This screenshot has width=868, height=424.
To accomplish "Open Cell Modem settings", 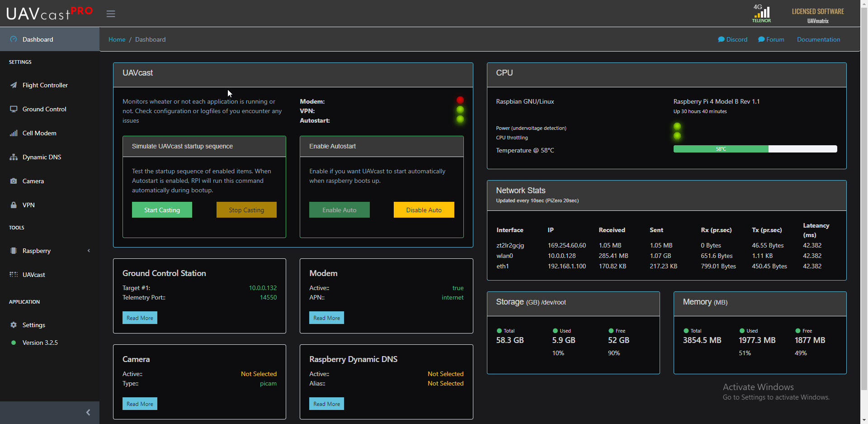I will pyautogui.click(x=50, y=133).
